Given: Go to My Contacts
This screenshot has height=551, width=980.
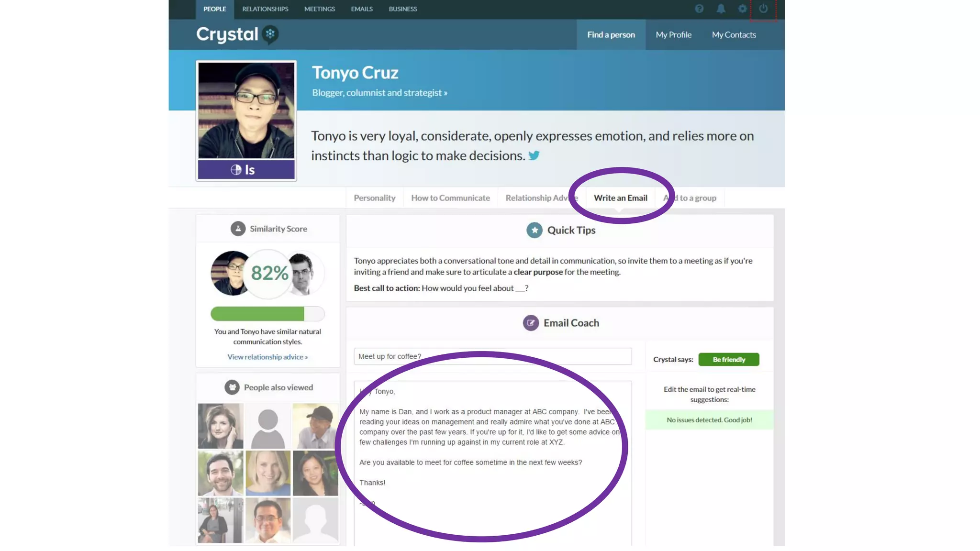Looking at the screenshot, I should point(734,34).
